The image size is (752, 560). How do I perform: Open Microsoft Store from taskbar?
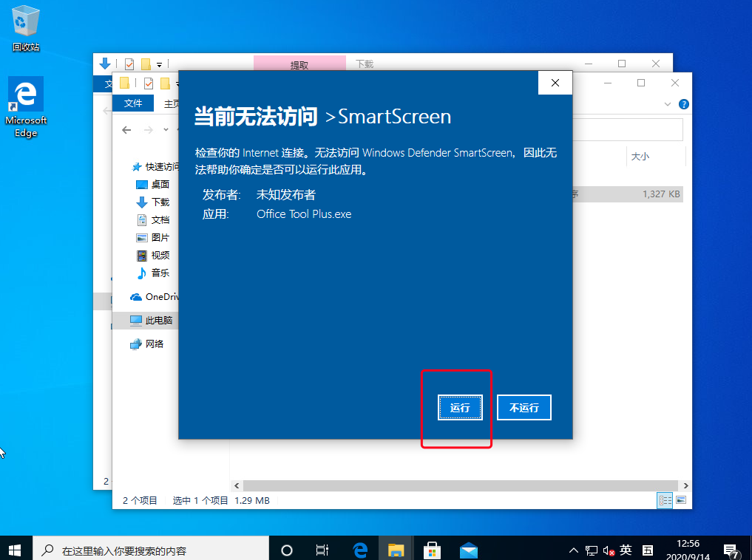(432, 550)
